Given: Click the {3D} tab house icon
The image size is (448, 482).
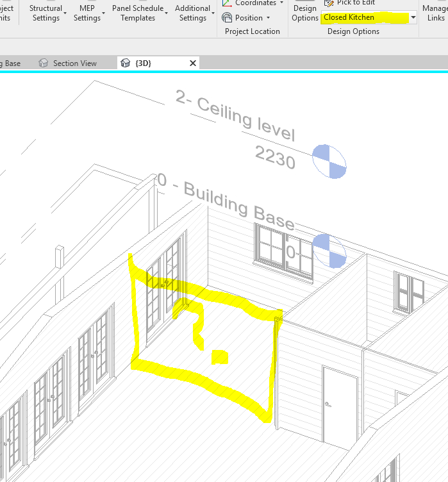Looking at the screenshot, I should coord(125,63).
